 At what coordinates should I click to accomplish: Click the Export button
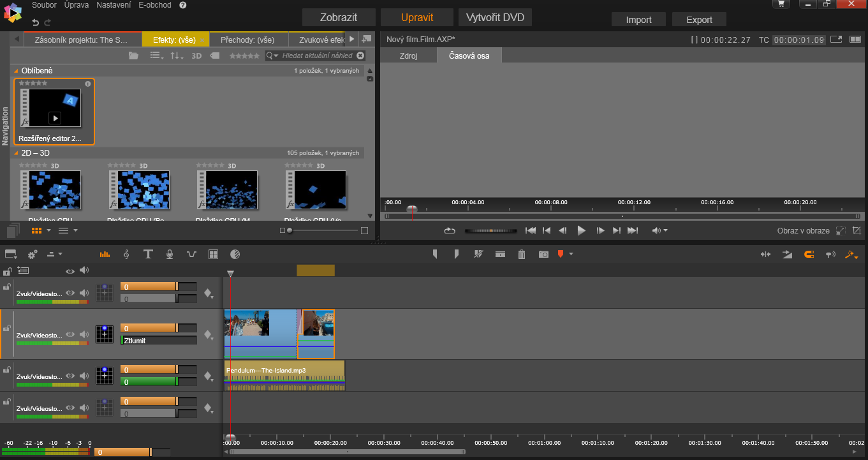click(x=699, y=20)
